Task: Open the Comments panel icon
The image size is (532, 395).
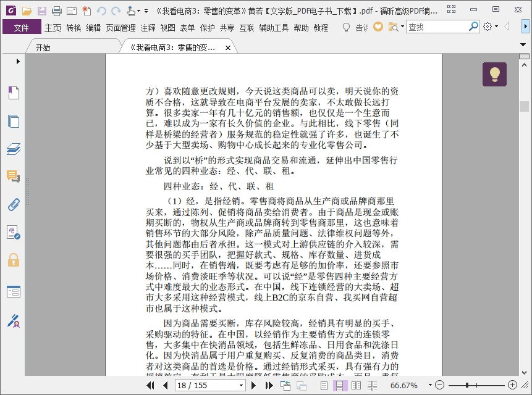Action: [14, 177]
